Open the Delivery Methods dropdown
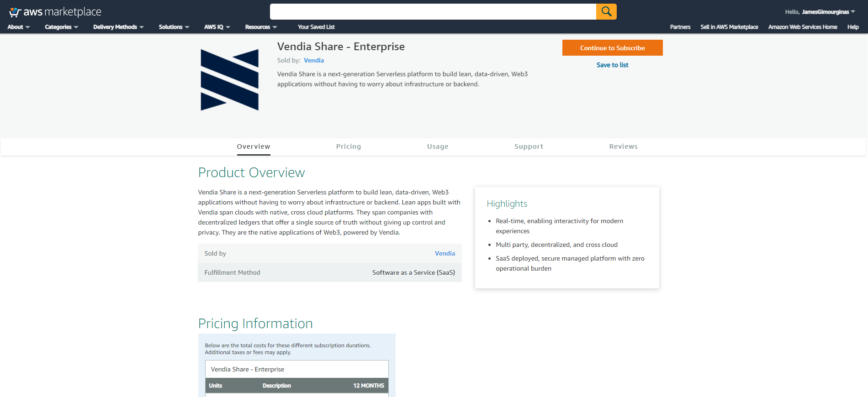 click(118, 27)
